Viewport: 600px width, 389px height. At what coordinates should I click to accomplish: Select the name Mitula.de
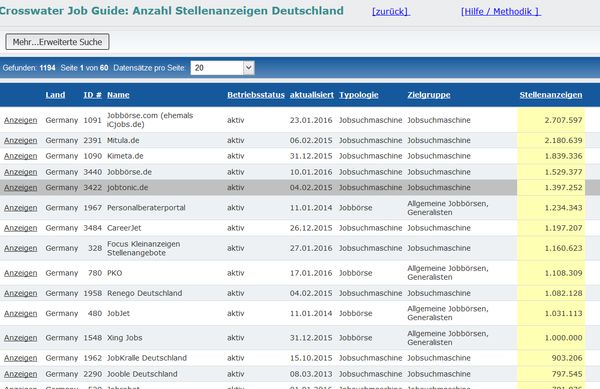[123, 140]
